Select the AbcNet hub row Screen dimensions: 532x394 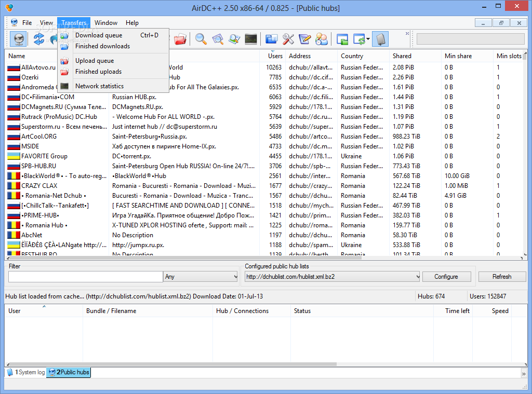click(264, 235)
